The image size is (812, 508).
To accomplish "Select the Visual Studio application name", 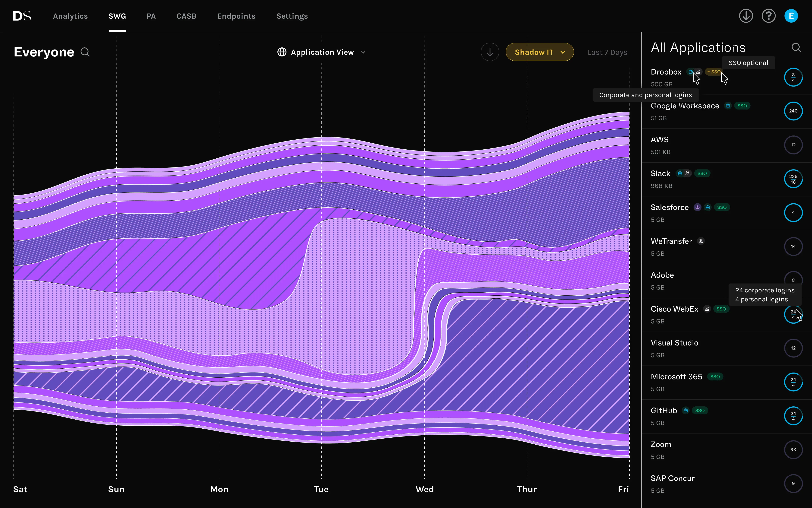I will click(674, 343).
